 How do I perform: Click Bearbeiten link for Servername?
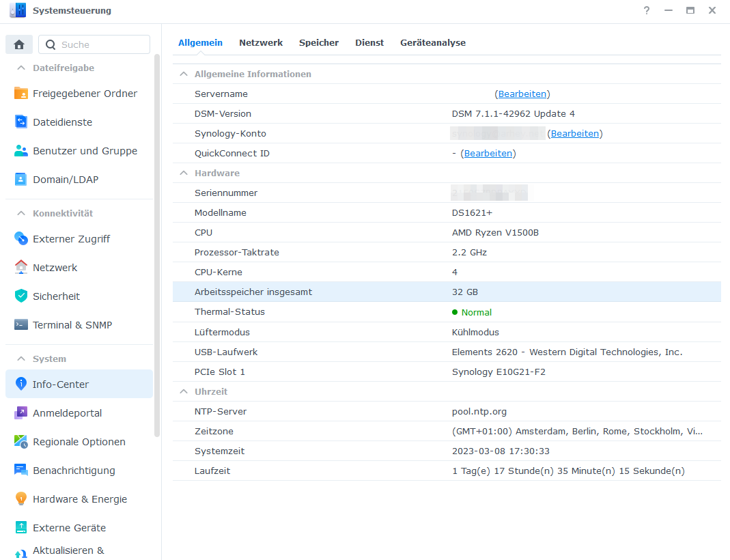pos(522,94)
